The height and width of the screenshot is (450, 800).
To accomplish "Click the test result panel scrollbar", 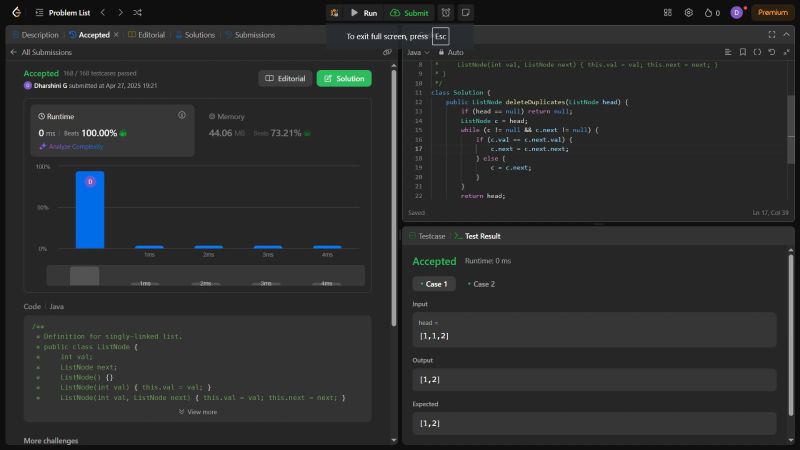I will pyautogui.click(x=791, y=334).
